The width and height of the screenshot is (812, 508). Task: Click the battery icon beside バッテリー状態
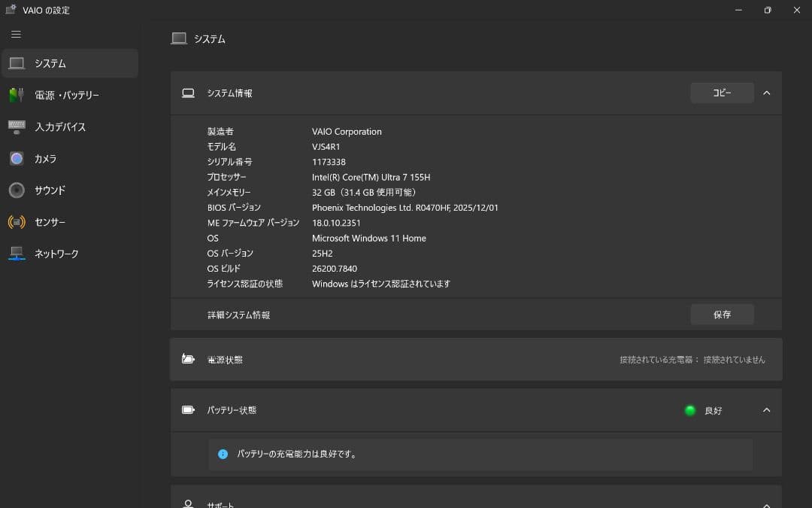[x=188, y=410]
